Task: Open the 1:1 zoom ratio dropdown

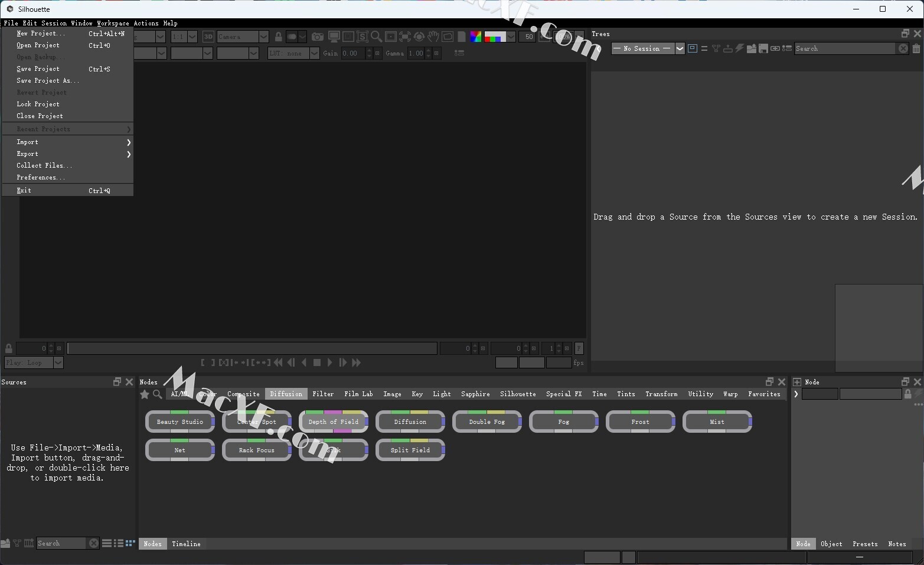Action: pos(184,37)
